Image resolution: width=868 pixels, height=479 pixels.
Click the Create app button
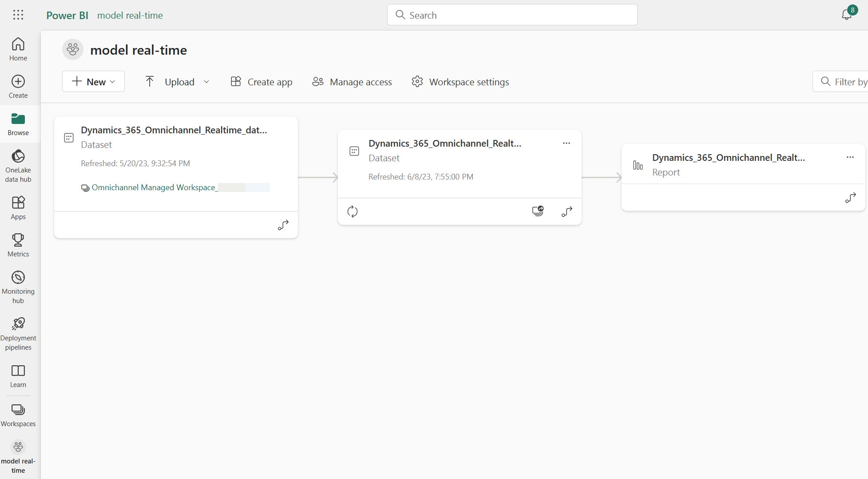(x=262, y=82)
